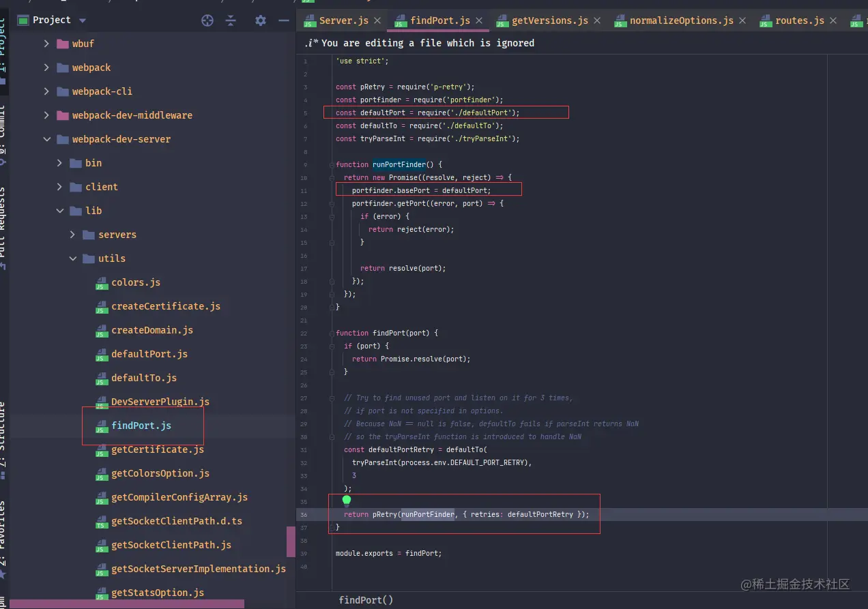Open the Project tool window side tab
This screenshot has width=868, height=609.
pyautogui.click(x=4, y=51)
